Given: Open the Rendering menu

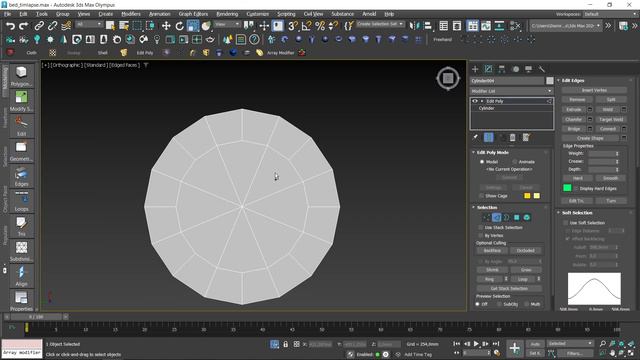Looking at the screenshot, I should click(227, 14).
